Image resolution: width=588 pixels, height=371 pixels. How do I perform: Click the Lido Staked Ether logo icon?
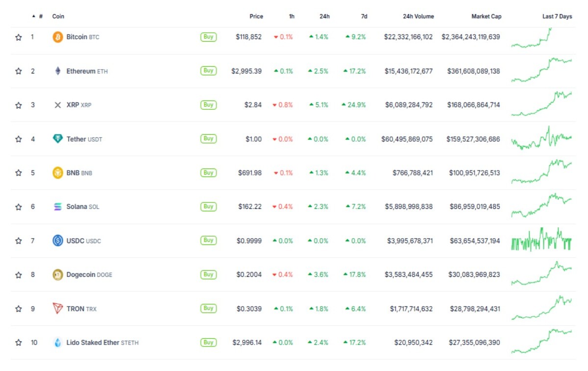(x=58, y=343)
